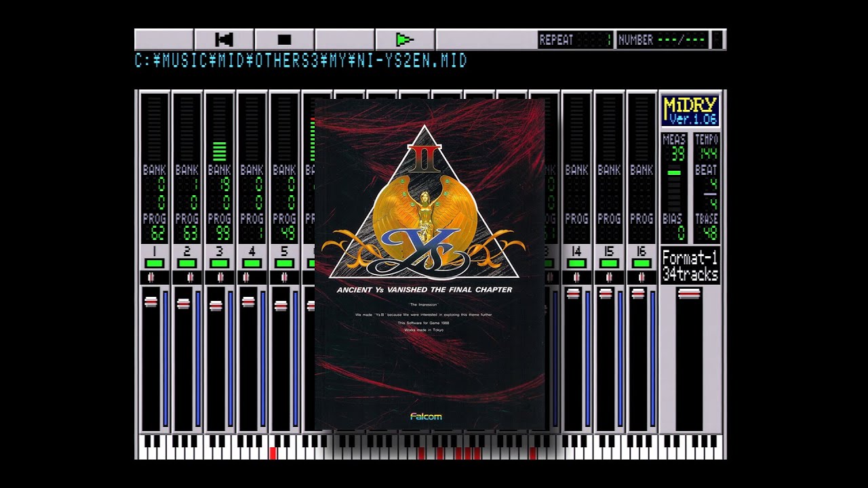Viewport: 868px width, 488px height.
Task: Click the rewind to start button
Action: pyautogui.click(x=224, y=39)
